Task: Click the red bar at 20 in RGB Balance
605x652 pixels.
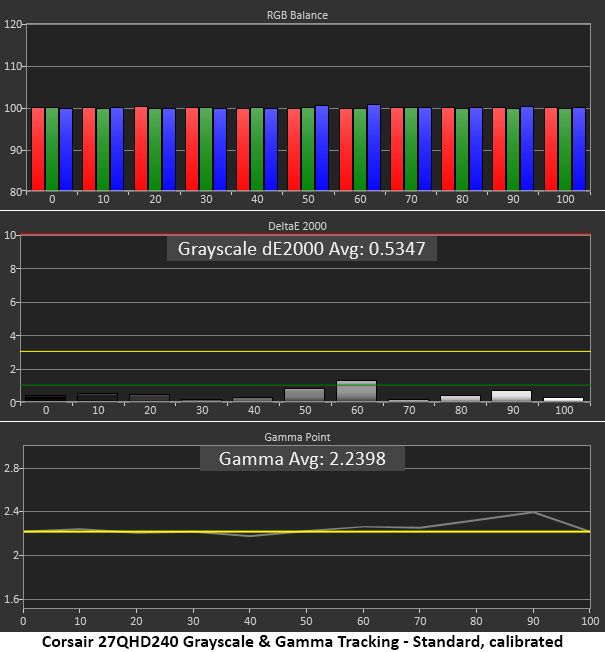Action: coord(141,149)
